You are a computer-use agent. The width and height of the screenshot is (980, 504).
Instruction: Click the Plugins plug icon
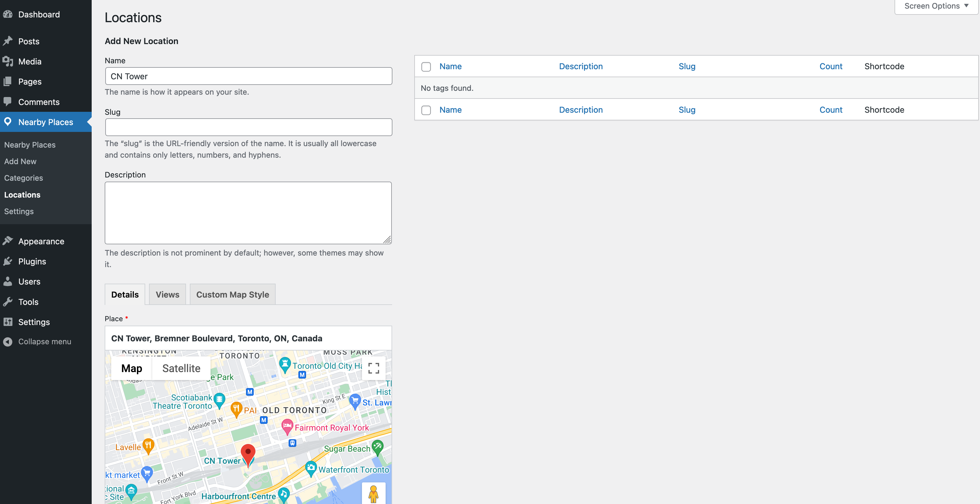point(8,261)
